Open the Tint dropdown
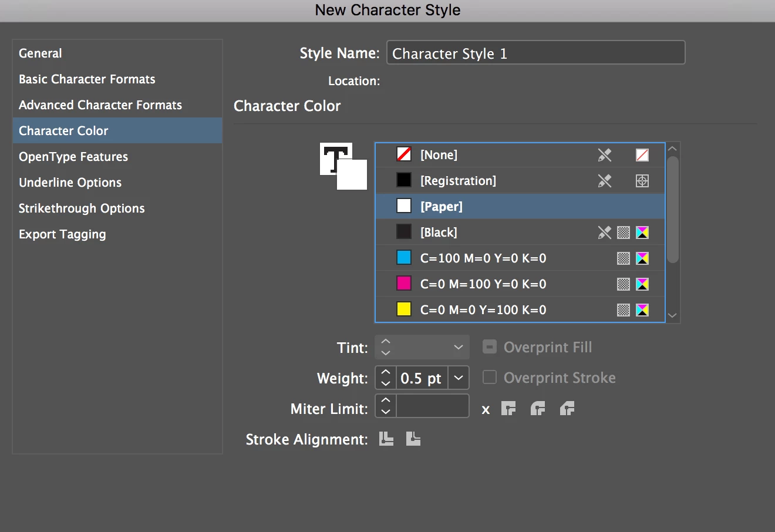Image resolution: width=775 pixels, height=532 pixels. 459,347
